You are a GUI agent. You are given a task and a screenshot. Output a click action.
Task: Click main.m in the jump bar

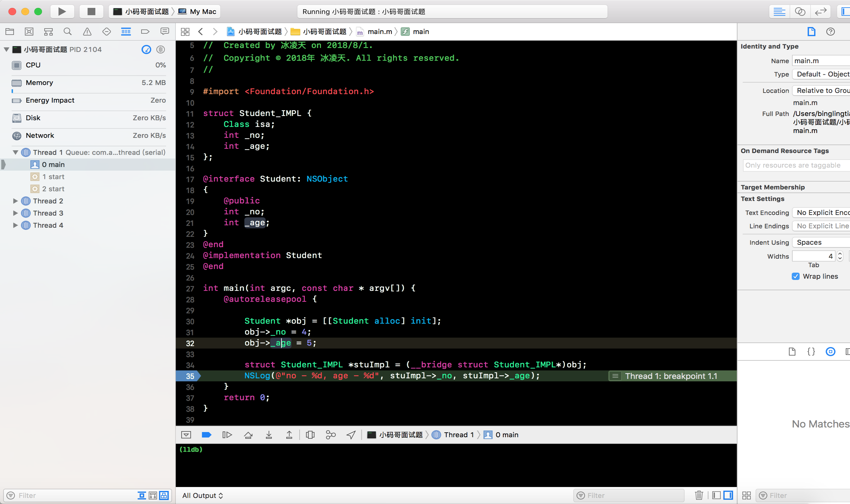[379, 32]
